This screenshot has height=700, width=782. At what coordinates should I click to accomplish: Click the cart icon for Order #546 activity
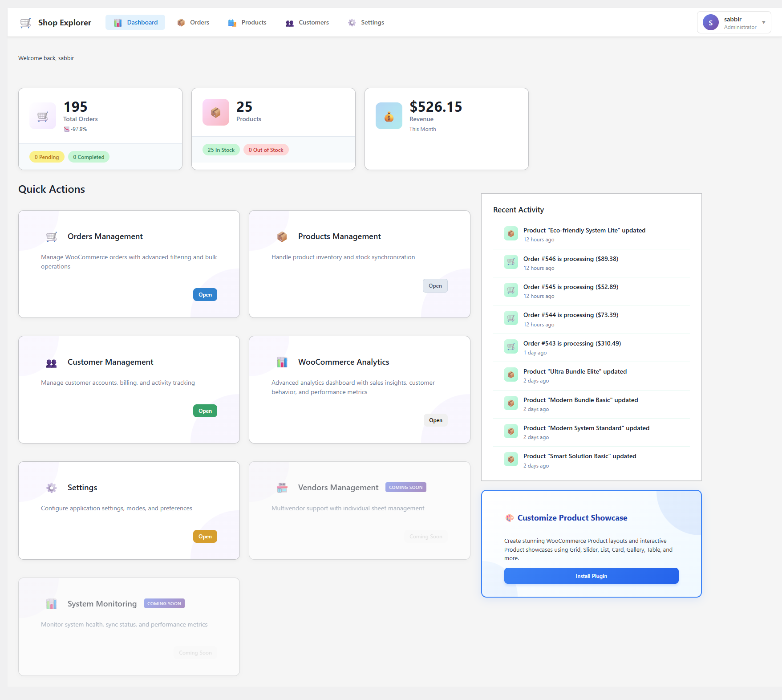tap(511, 262)
